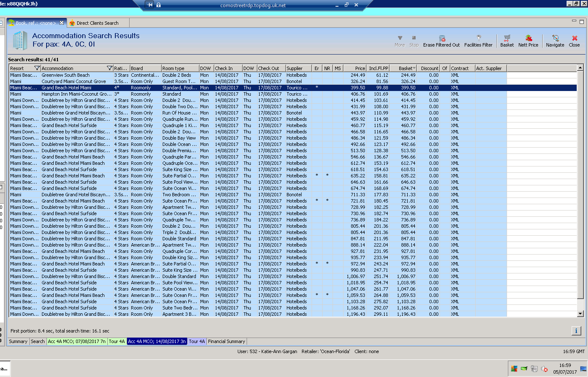The height and width of the screenshot is (377, 588).
Task: Click the scroll-up arrow of results list
Action: pyautogui.click(x=580, y=68)
